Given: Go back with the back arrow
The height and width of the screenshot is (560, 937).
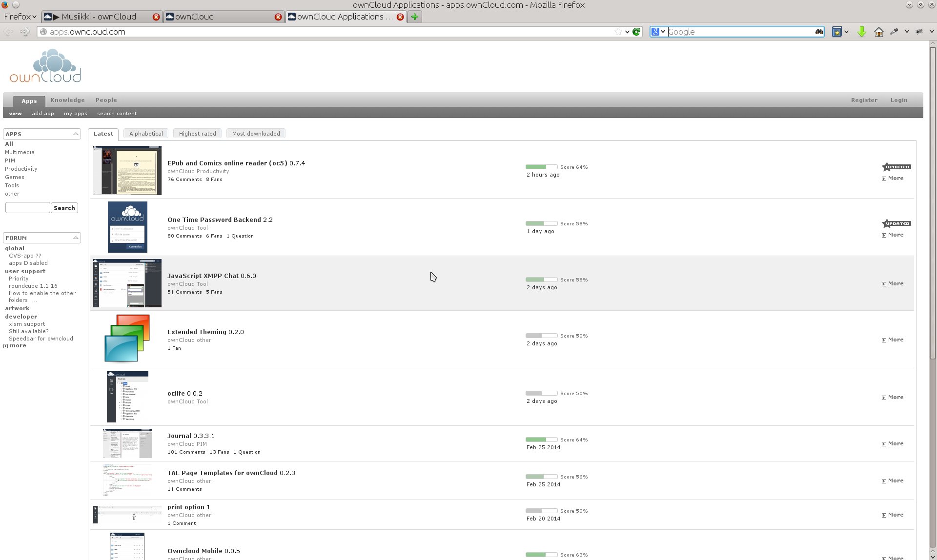Looking at the screenshot, I should [9, 32].
